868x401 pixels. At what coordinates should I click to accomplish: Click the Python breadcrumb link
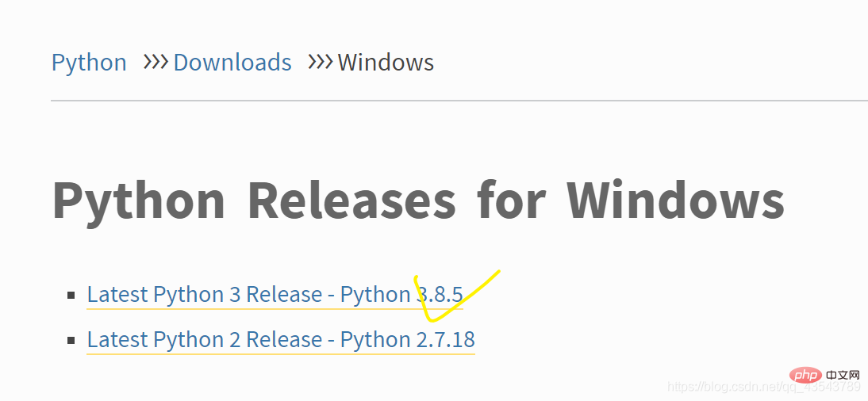coord(89,63)
